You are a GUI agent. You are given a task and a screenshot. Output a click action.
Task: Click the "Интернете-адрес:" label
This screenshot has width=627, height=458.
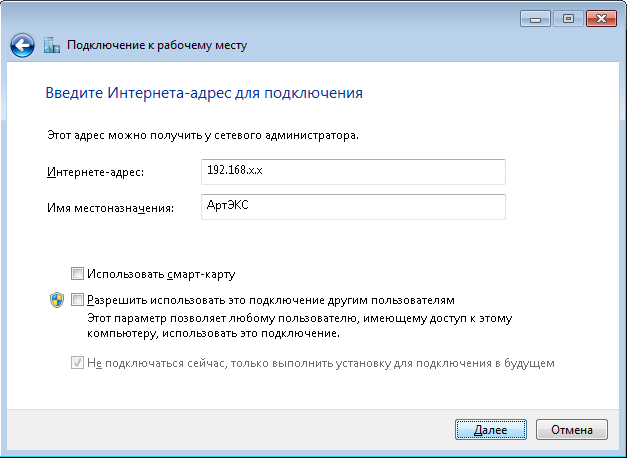96,172
